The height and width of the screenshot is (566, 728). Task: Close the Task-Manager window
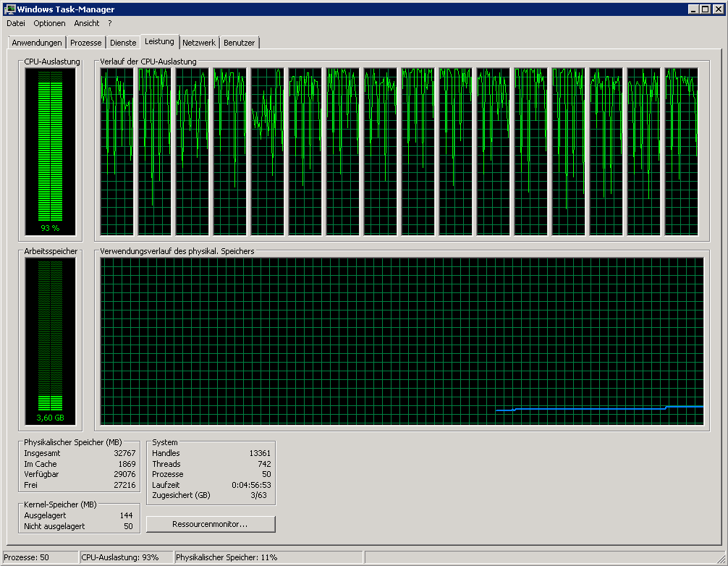719,9
